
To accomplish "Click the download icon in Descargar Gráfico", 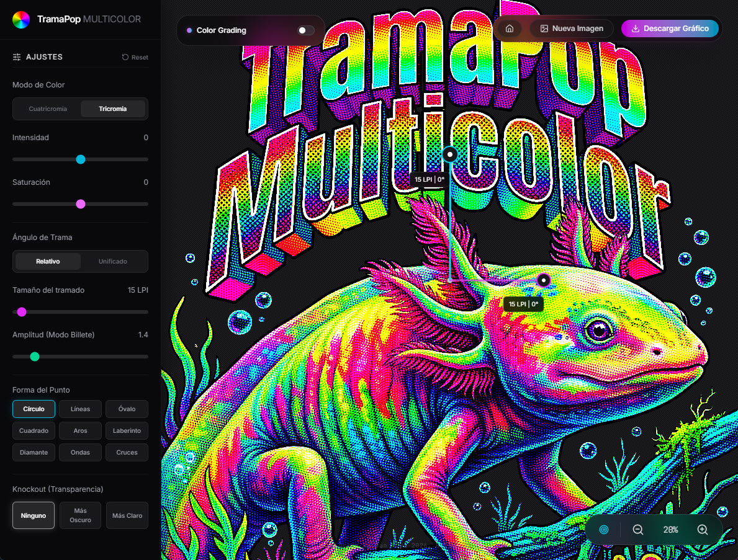I will coord(635,29).
